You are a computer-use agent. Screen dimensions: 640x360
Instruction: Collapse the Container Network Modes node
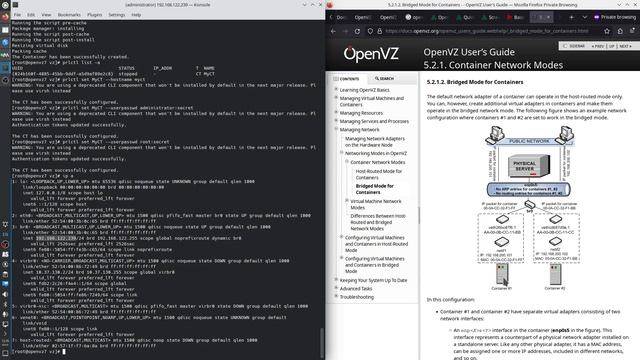point(347,162)
